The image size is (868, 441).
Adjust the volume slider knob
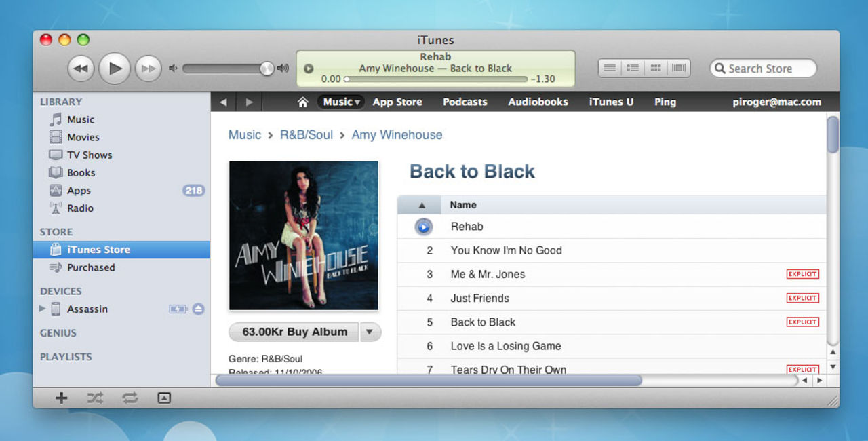pos(267,68)
